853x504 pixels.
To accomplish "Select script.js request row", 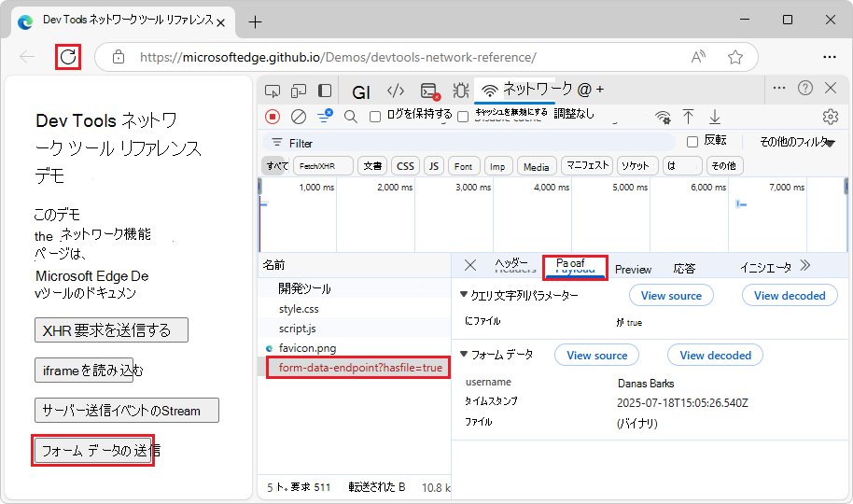I will (x=354, y=329).
